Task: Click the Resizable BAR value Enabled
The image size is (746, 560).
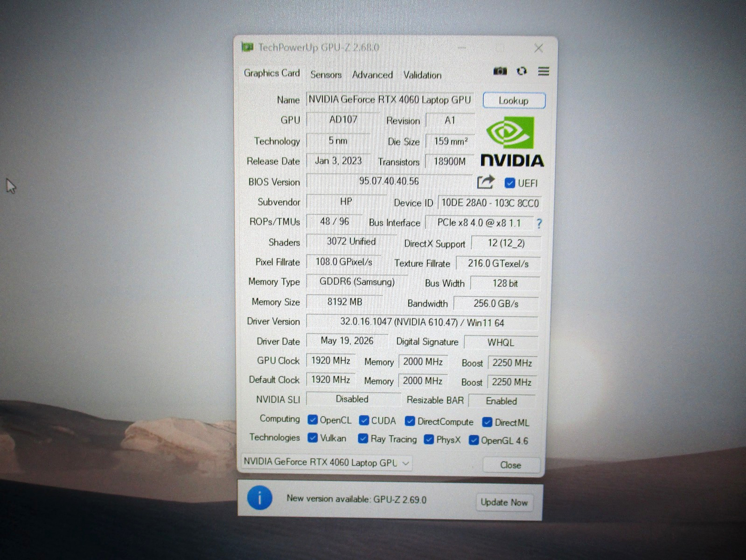Action: 502,401
